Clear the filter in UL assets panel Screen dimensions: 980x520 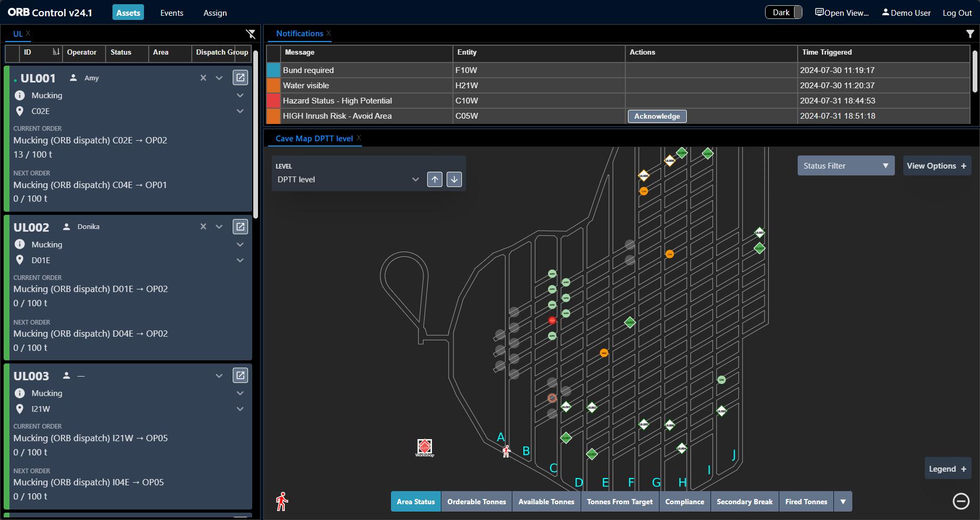point(251,34)
